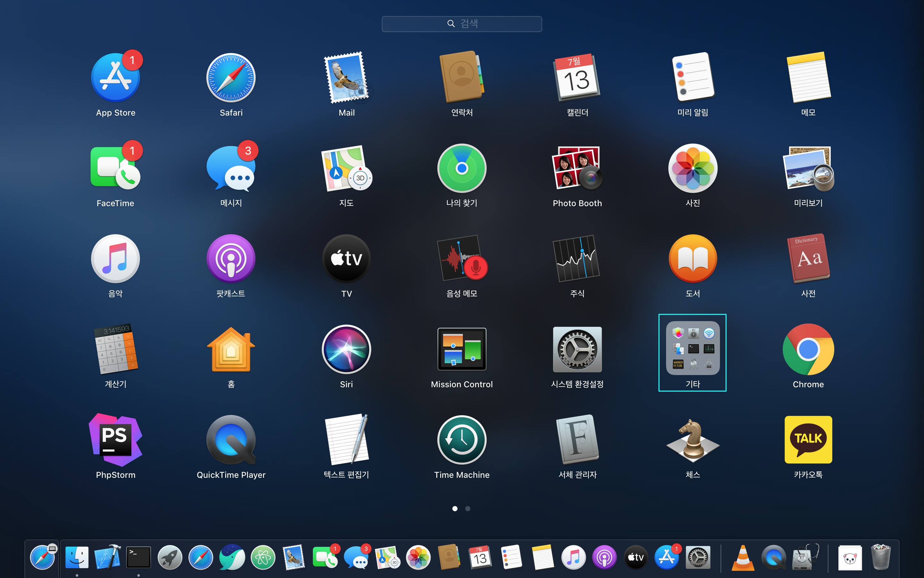Select the first Launchpad page dot
The width and height of the screenshot is (924, 578).
coord(455,508)
